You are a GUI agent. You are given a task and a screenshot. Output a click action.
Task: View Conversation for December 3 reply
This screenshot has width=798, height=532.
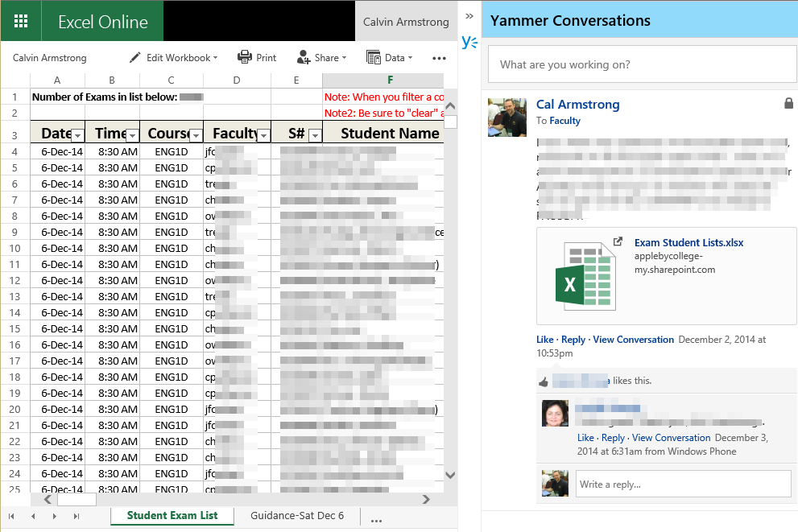tap(671, 437)
